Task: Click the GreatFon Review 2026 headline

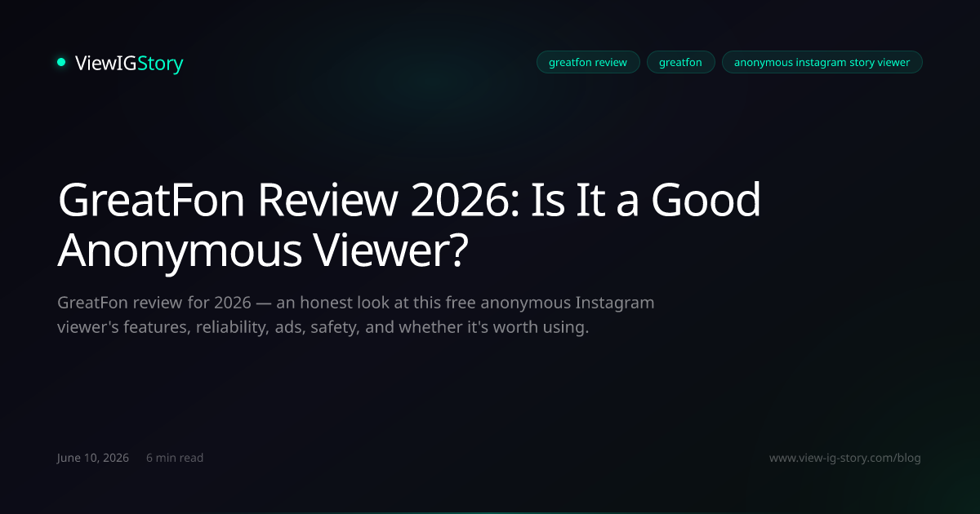Action: coord(409,226)
